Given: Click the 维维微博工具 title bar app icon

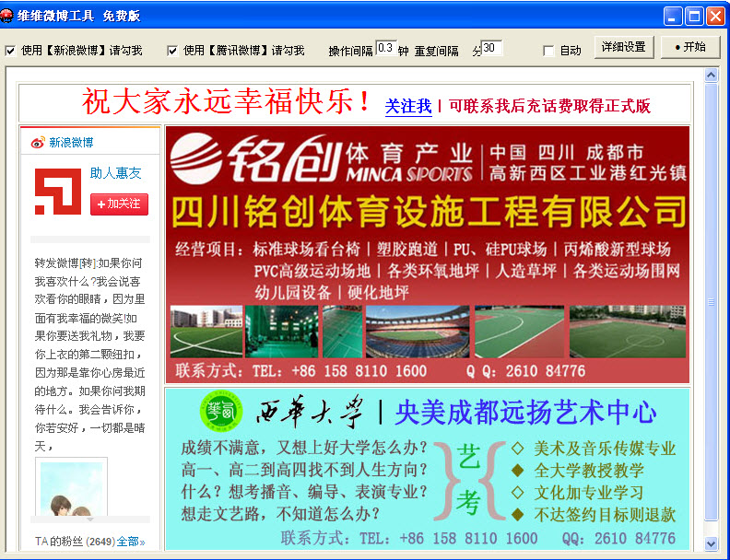Looking at the screenshot, I should point(7,16).
